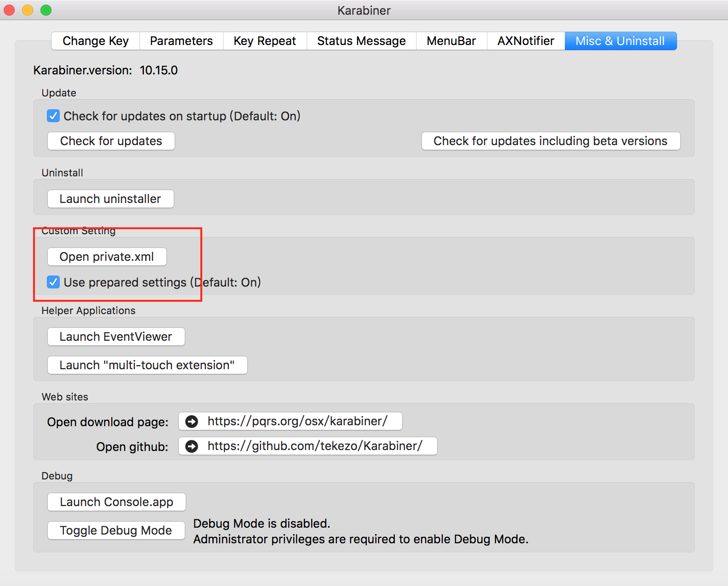
Task: Close the Karabiner window
Action: pyautogui.click(x=9, y=10)
